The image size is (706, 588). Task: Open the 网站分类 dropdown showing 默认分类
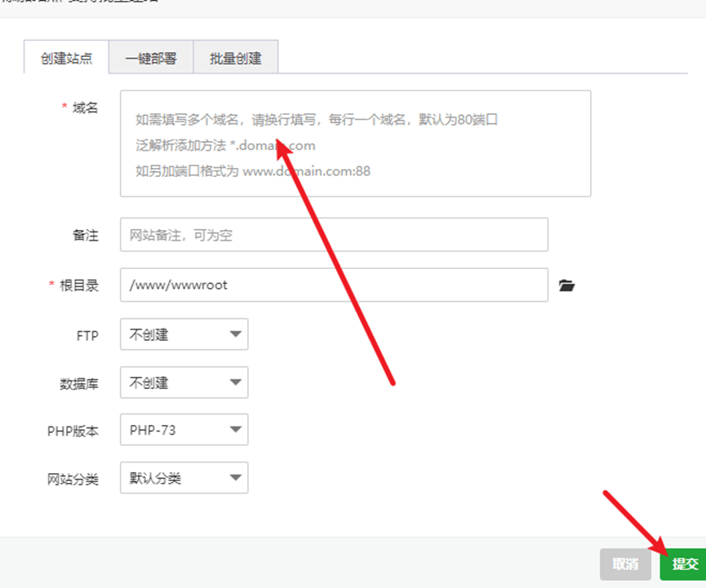click(184, 479)
